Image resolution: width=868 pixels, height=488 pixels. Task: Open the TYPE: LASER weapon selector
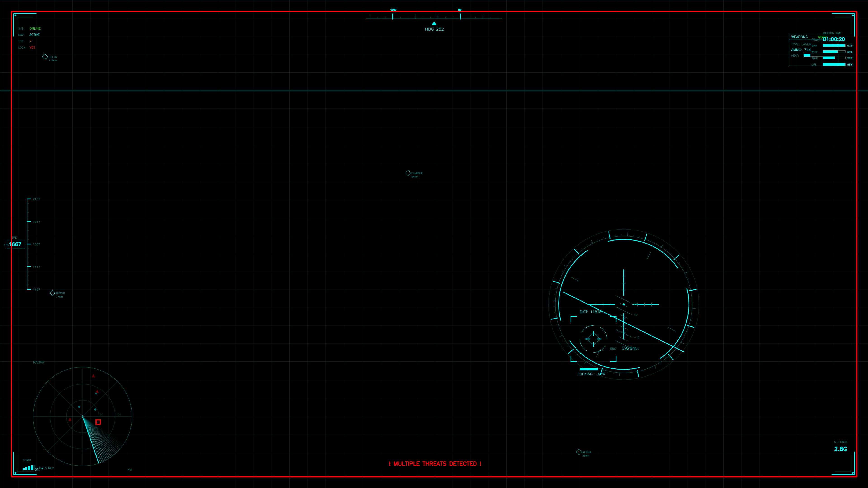click(x=801, y=44)
